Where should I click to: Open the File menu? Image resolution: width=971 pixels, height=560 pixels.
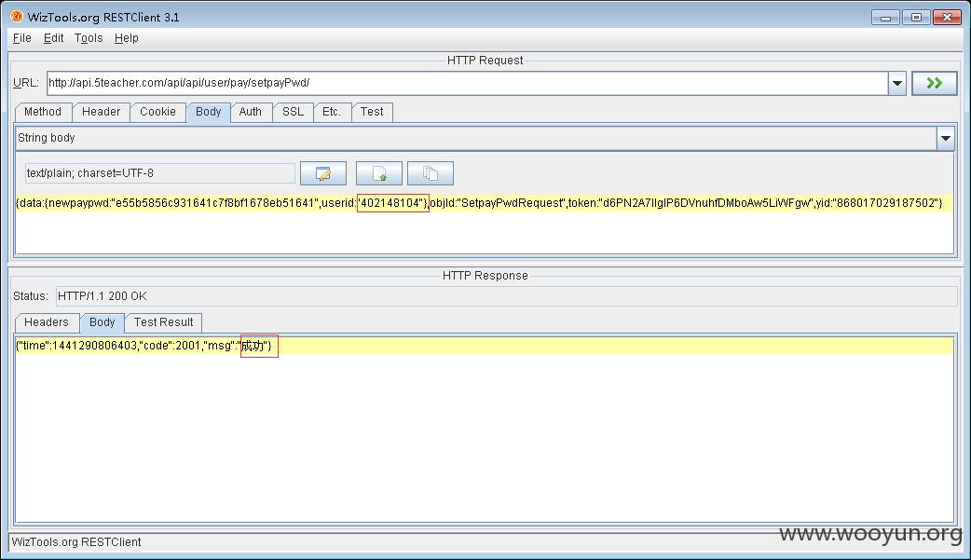point(22,38)
